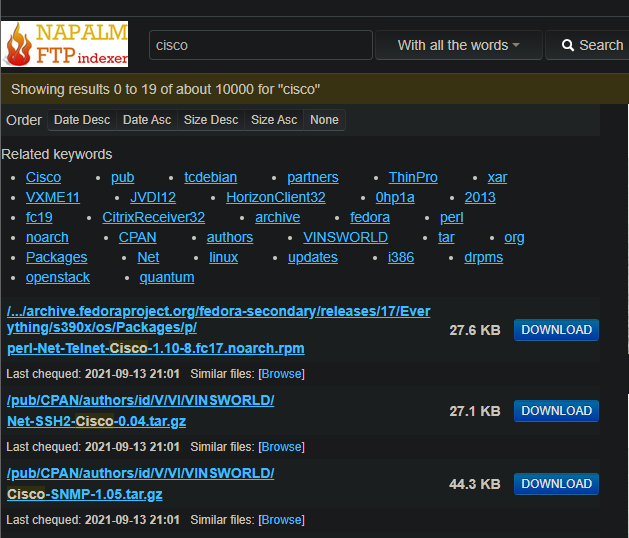The image size is (629, 538).
Task: Browse similar files for perl-Net-Telnet-Cisco rpm
Action: (282, 374)
